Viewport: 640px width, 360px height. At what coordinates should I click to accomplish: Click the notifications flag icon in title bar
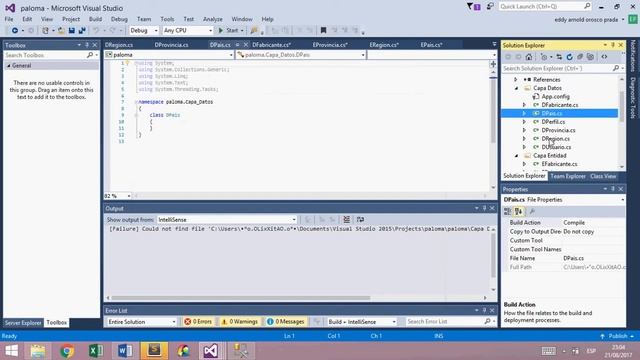tap(473, 7)
